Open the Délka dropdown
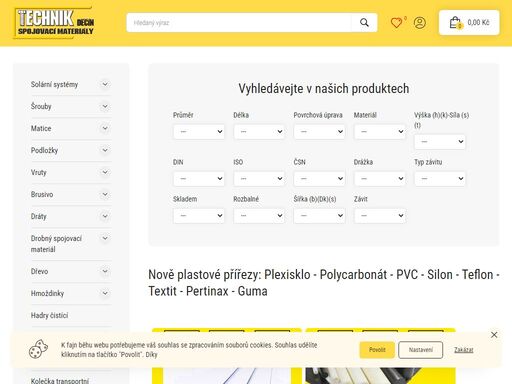The width and height of the screenshot is (512, 384). click(259, 132)
